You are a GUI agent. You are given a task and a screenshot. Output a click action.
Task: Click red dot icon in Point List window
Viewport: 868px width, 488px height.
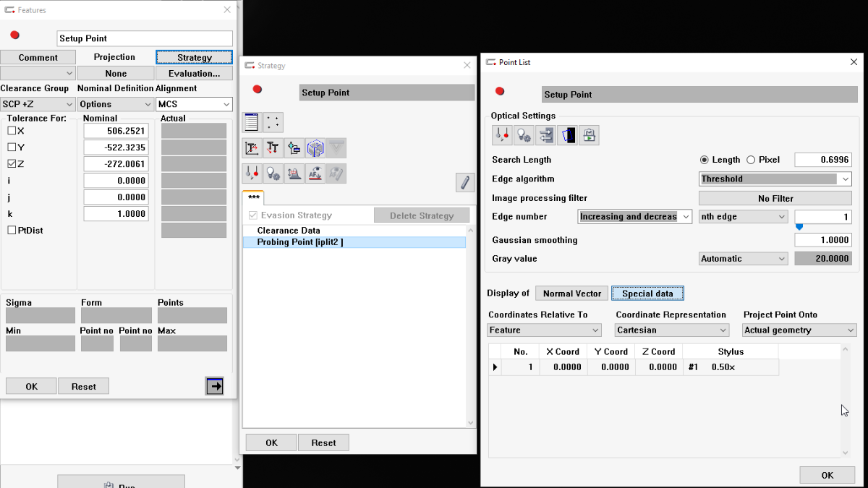point(499,91)
